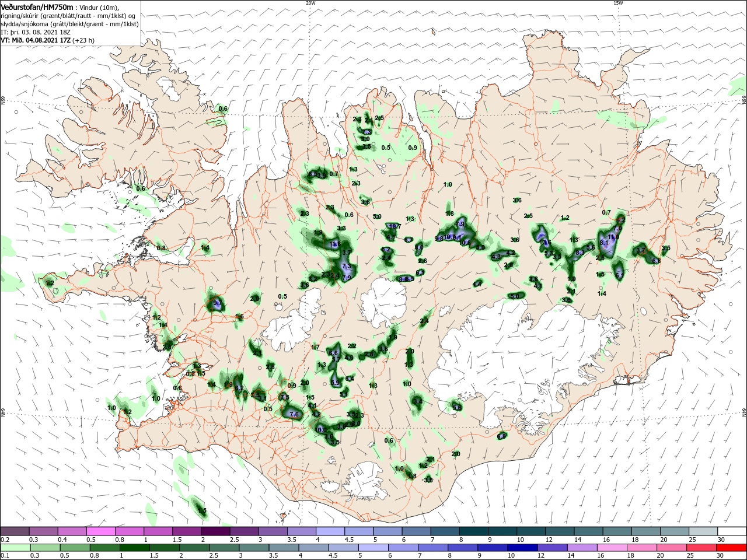Click the valid time 'VT: Mið. 04.08.2021 17Z (+23 h)'
Screen dimensions: 747x560
pyautogui.click(x=48, y=40)
